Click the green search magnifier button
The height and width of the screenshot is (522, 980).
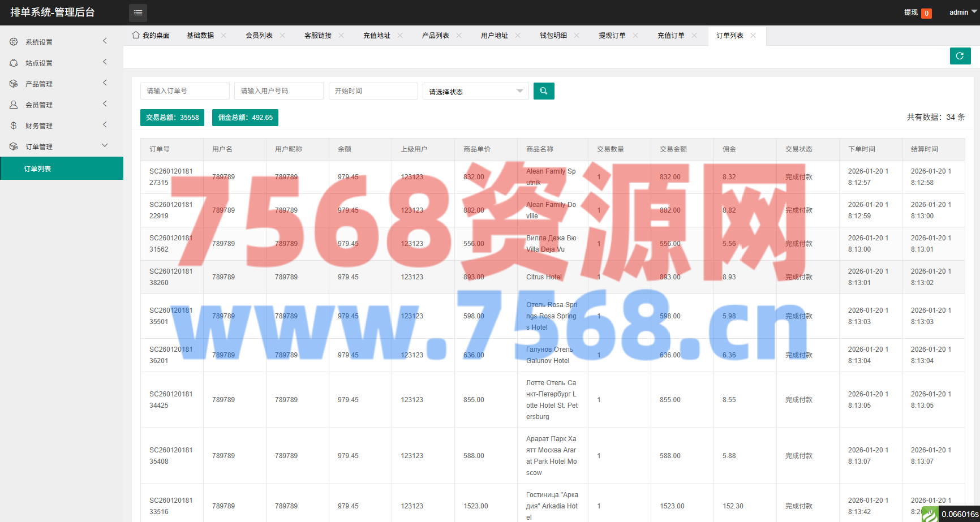543,91
